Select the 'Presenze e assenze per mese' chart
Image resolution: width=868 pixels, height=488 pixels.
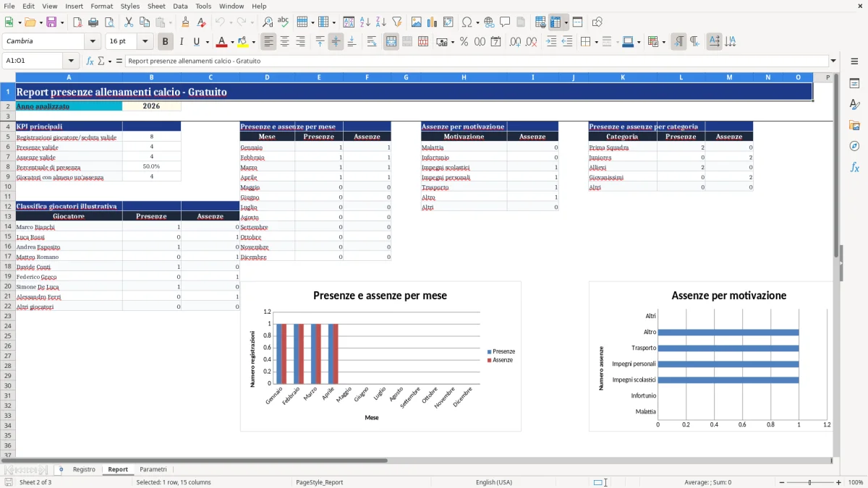click(380, 356)
